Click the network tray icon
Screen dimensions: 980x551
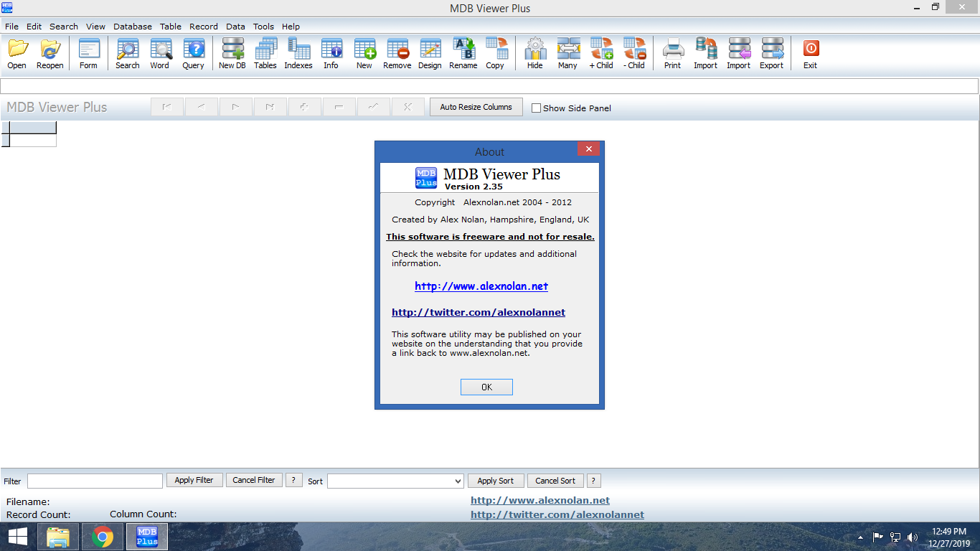coord(895,537)
